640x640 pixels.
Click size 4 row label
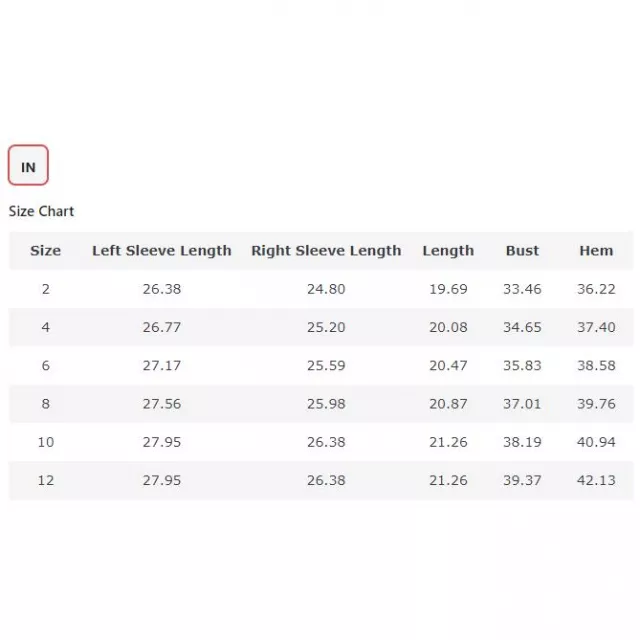pyautogui.click(x=46, y=327)
